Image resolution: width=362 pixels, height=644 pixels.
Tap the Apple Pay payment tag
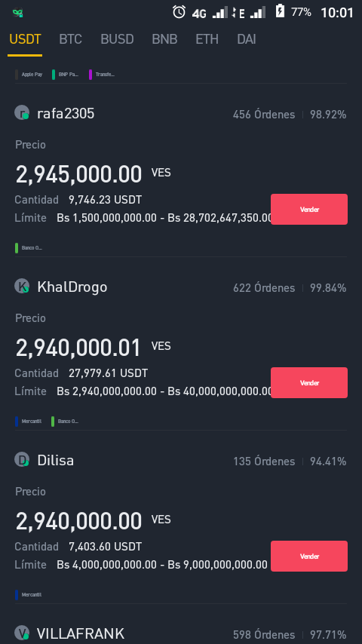(x=29, y=75)
